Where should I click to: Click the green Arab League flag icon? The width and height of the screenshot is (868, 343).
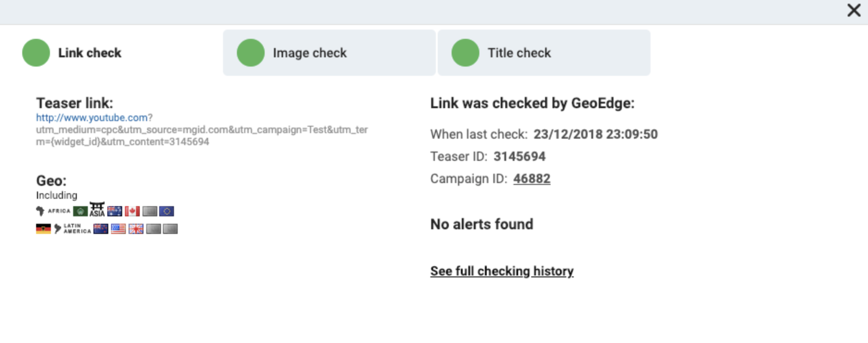pyautogui.click(x=81, y=211)
